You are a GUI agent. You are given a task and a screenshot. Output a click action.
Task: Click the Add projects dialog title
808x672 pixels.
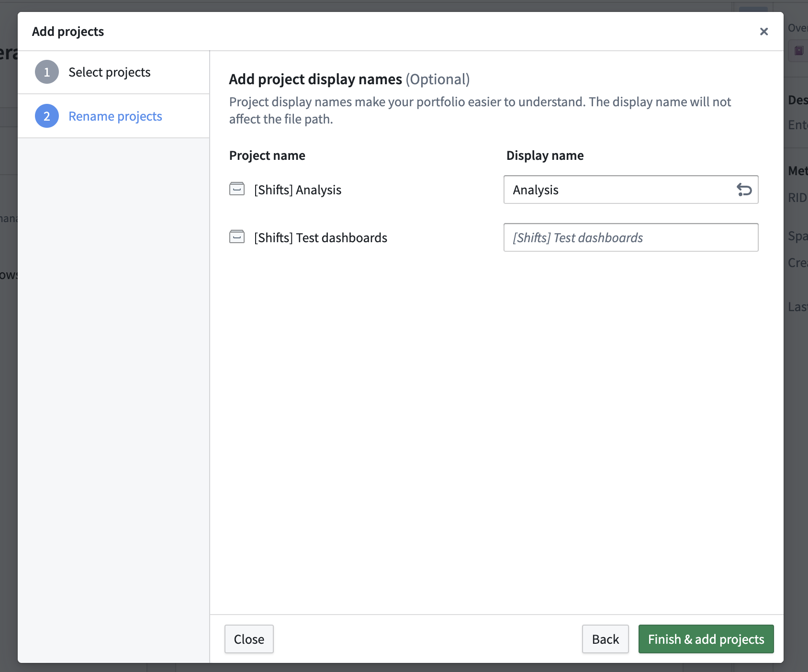68,32
